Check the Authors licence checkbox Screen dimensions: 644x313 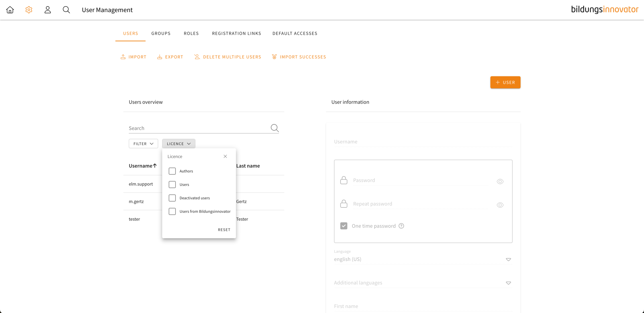[x=172, y=171]
